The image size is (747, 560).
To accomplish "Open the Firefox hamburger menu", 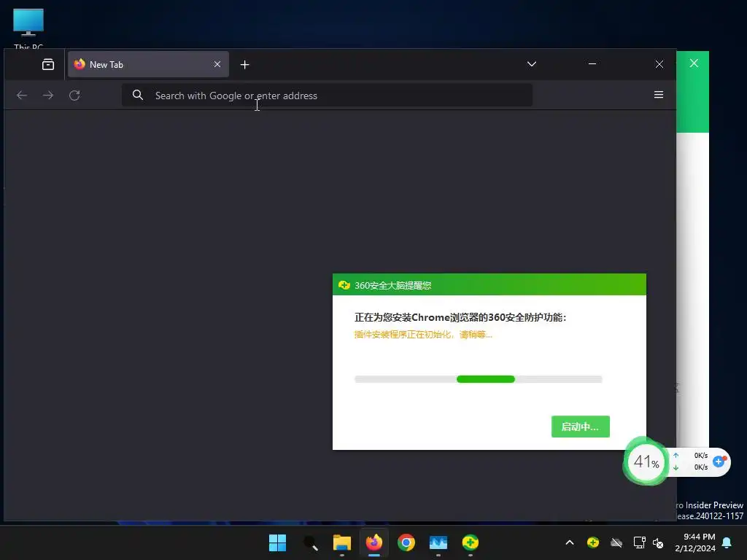I will [x=659, y=95].
